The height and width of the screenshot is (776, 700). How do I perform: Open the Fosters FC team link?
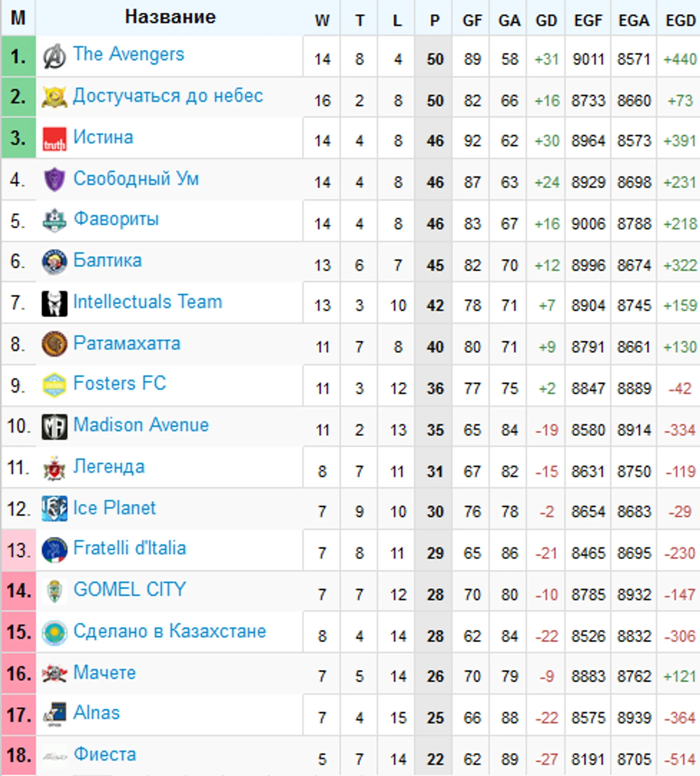120,383
